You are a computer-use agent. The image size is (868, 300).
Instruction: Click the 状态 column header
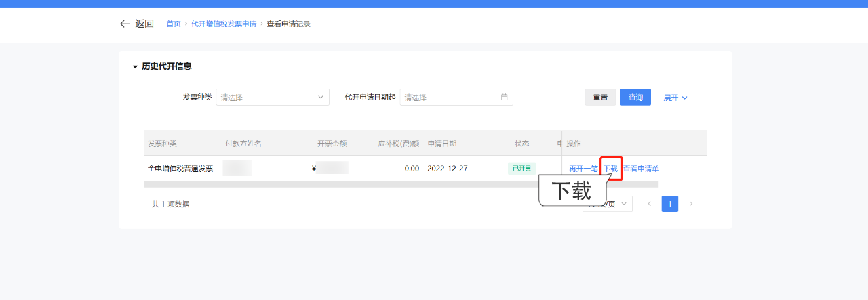pos(521,144)
